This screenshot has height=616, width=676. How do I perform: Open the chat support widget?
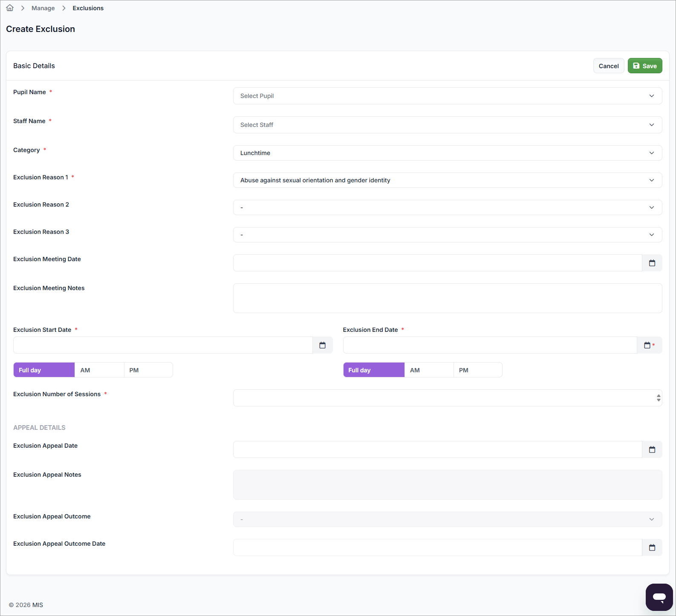click(x=659, y=597)
